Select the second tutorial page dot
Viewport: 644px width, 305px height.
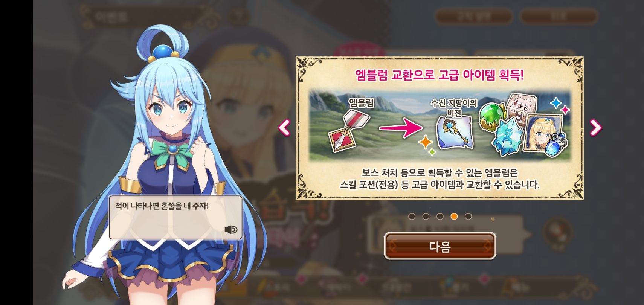426,216
